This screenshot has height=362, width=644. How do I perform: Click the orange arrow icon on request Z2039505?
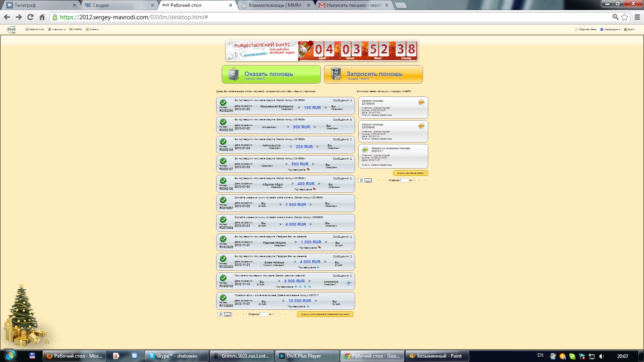(x=421, y=126)
